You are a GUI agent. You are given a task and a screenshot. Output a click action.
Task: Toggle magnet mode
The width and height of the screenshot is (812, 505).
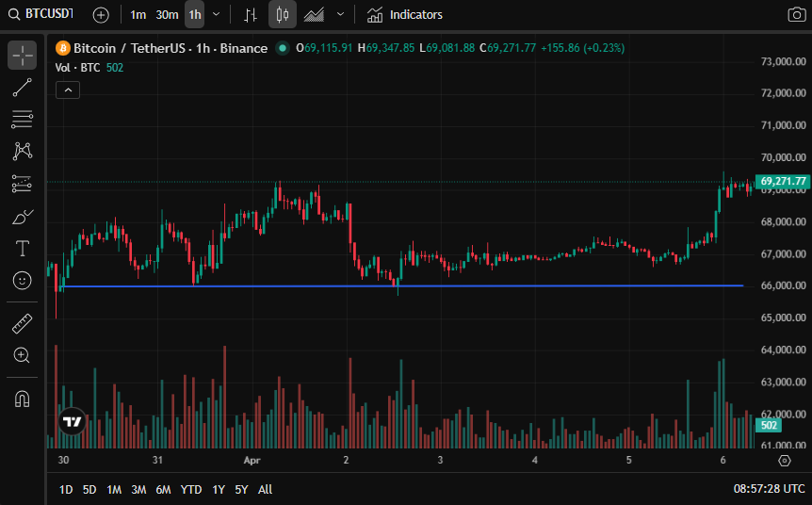tap(22, 399)
